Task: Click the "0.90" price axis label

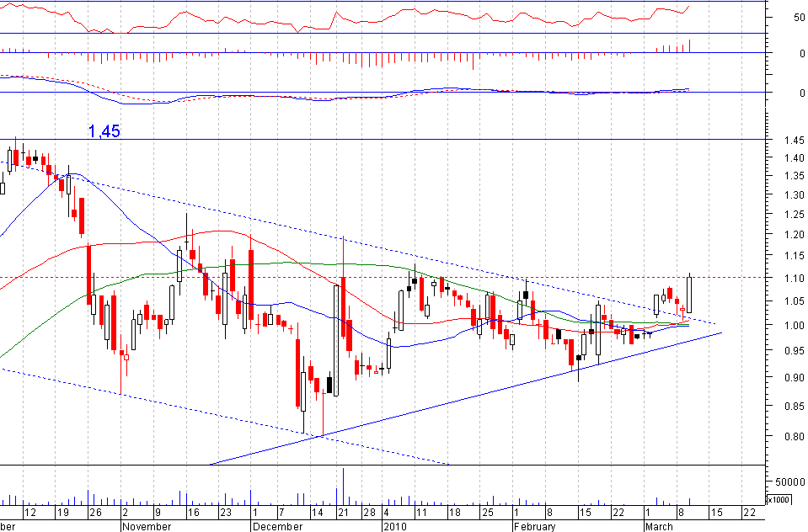Action: tap(794, 377)
